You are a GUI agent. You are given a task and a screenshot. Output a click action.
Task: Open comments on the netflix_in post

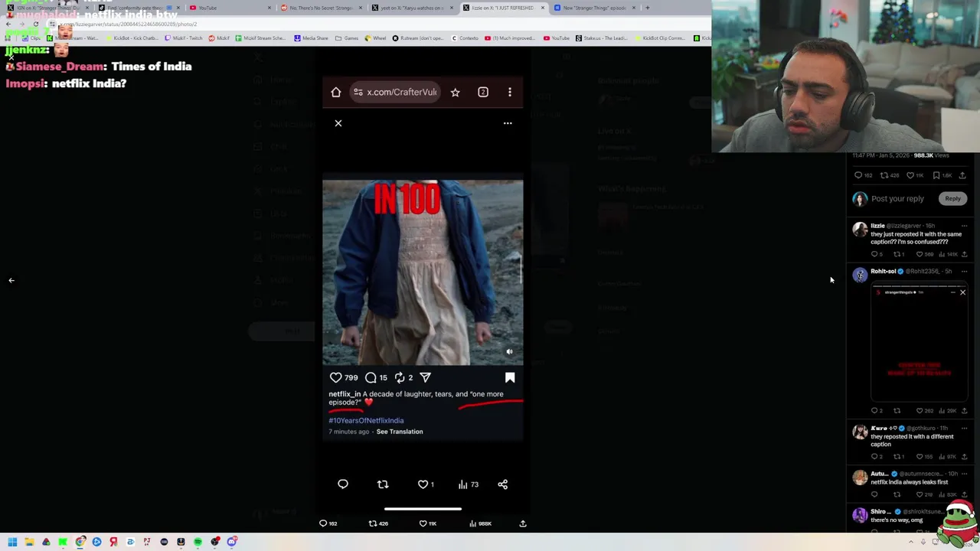(371, 377)
